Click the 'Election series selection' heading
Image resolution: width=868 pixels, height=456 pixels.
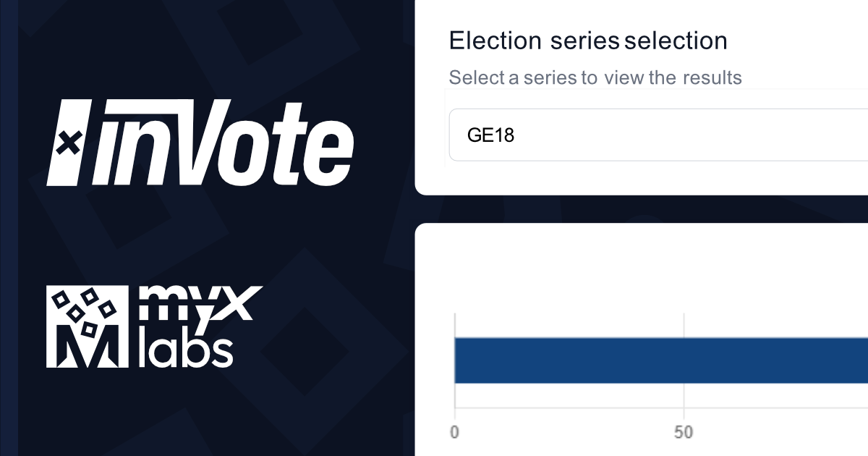click(x=588, y=41)
